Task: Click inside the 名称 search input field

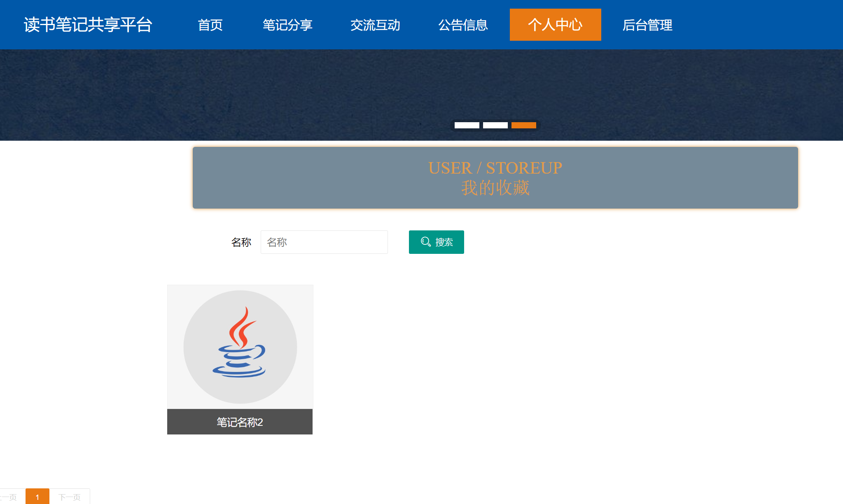Action: tap(324, 242)
